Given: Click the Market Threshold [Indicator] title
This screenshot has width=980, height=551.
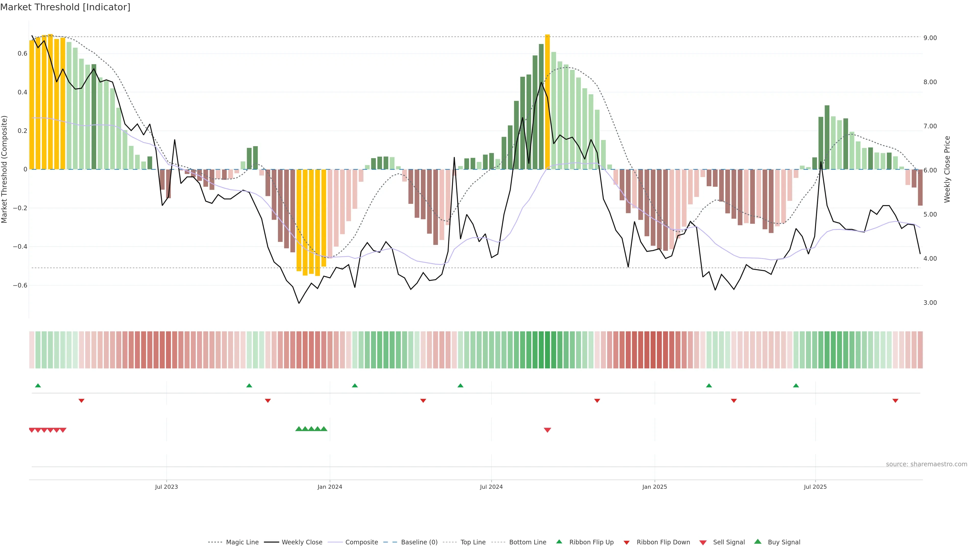Looking at the screenshot, I should 65,7.
